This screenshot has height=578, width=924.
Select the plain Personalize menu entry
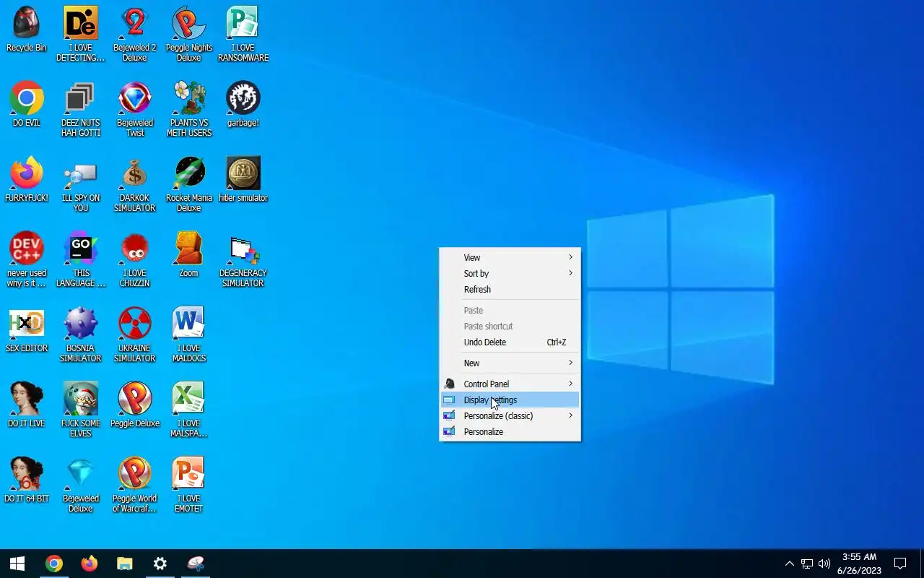pos(510,431)
